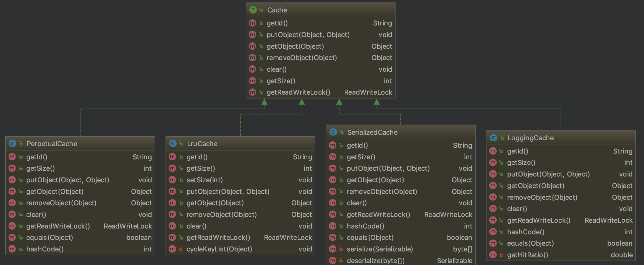Click the boolean return type in PerpetualCache

(139, 237)
